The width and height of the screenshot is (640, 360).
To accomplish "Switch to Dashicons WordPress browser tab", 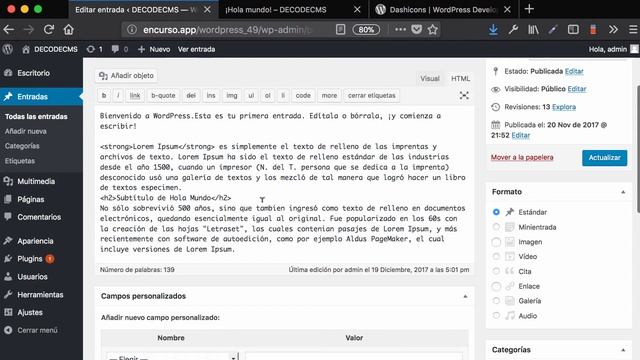I will pyautogui.click(x=443, y=9).
